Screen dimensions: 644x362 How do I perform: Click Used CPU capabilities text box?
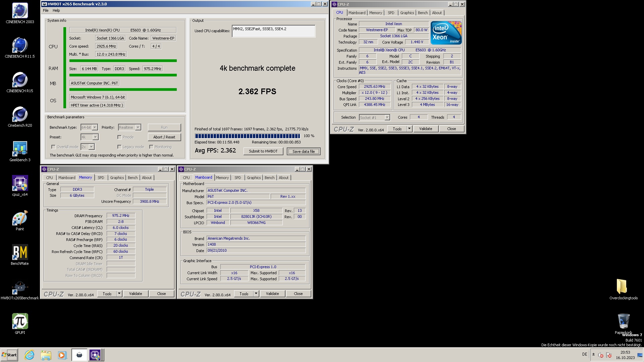click(273, 31)
